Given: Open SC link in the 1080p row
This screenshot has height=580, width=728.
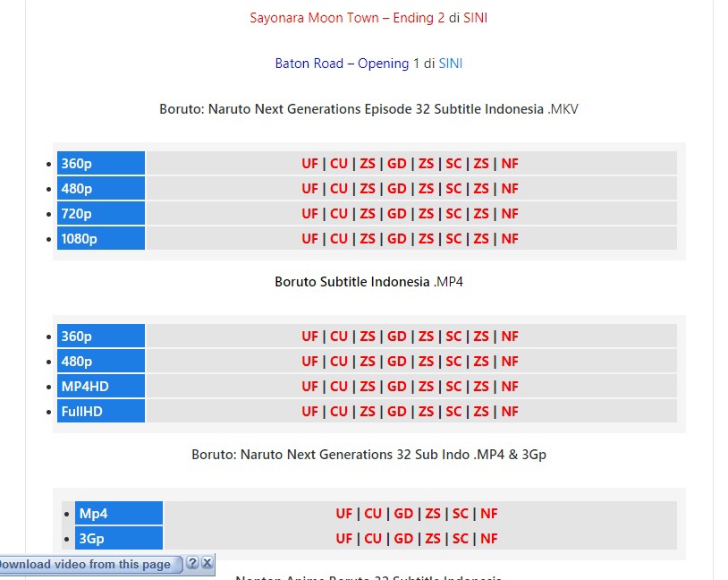Looking at the screenshot, I should click(453, 239).
